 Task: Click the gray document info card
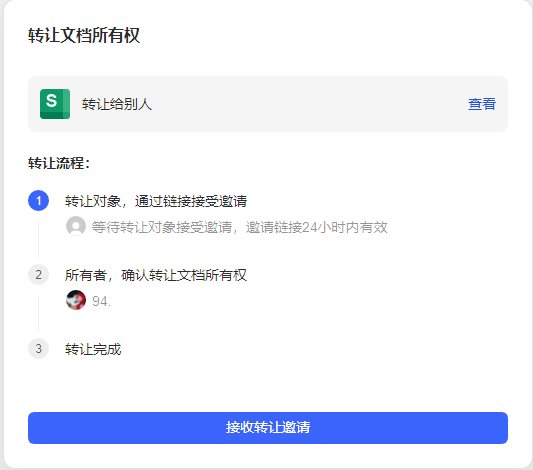click(268, 104)
